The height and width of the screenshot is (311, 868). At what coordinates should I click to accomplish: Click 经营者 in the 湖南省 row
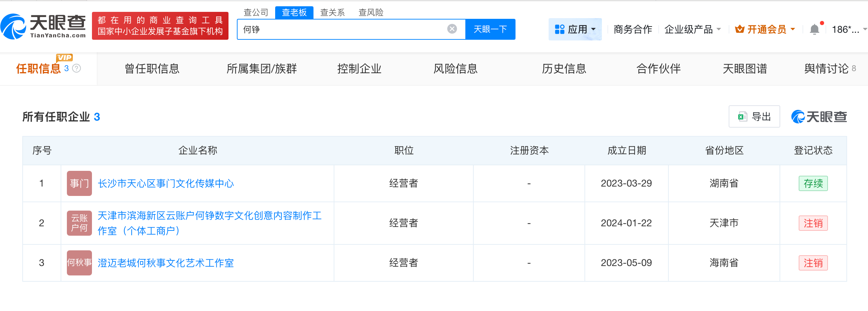404,183
